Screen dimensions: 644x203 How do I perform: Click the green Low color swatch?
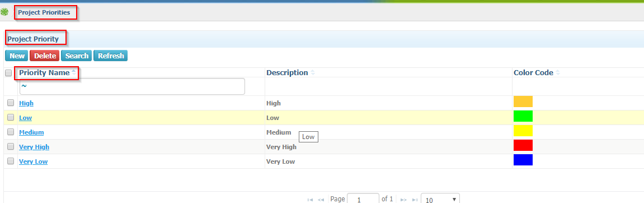[523, 116]
